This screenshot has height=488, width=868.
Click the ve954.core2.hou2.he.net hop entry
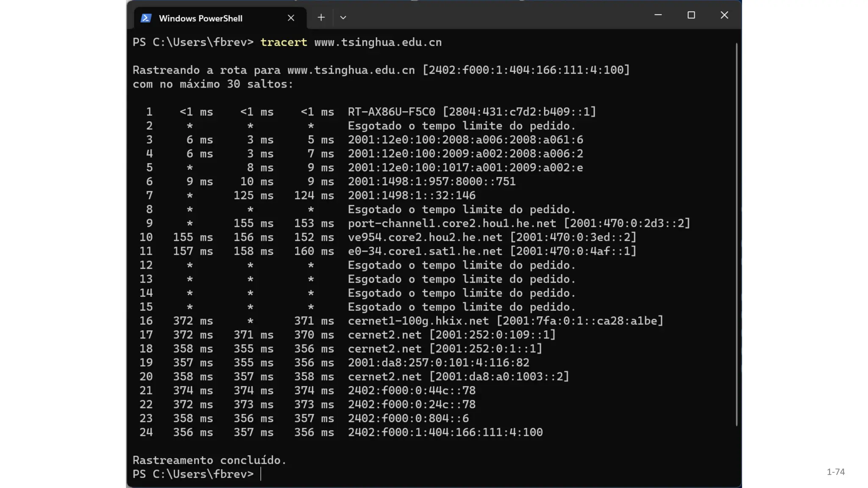(425, 237)
